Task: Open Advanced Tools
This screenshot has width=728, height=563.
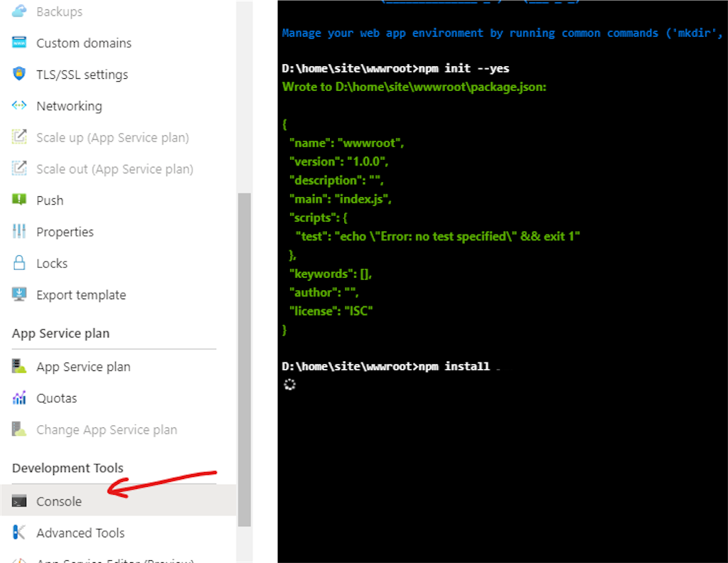Action: [81, 533]
